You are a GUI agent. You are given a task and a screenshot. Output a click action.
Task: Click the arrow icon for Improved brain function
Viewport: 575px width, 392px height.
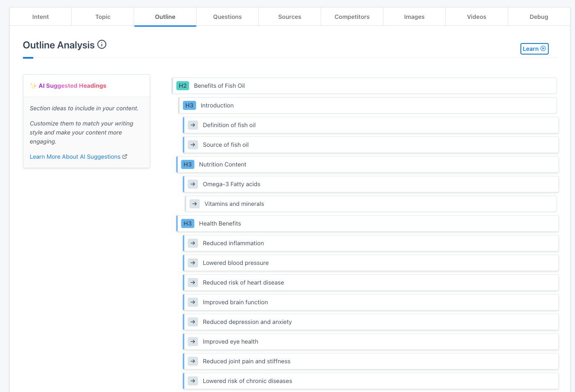(x=193, y=302)
